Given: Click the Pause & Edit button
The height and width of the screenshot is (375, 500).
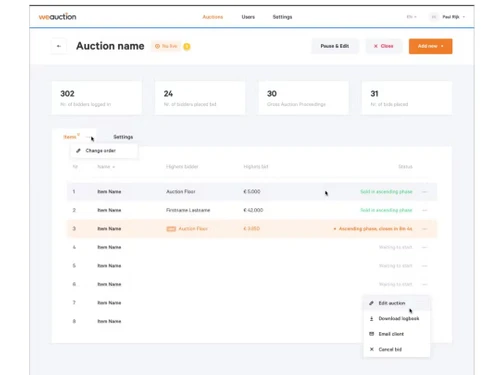Looking at the screenshot, I should point(335,46).
